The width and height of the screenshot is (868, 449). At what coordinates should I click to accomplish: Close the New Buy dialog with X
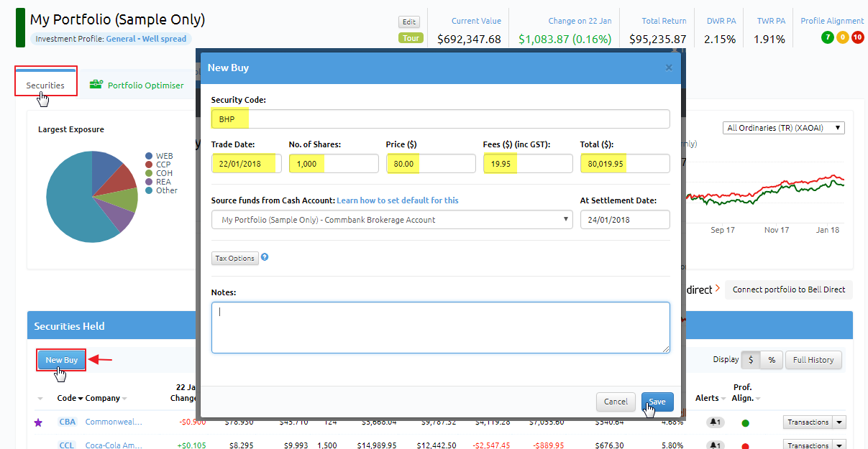click(669, 68)
